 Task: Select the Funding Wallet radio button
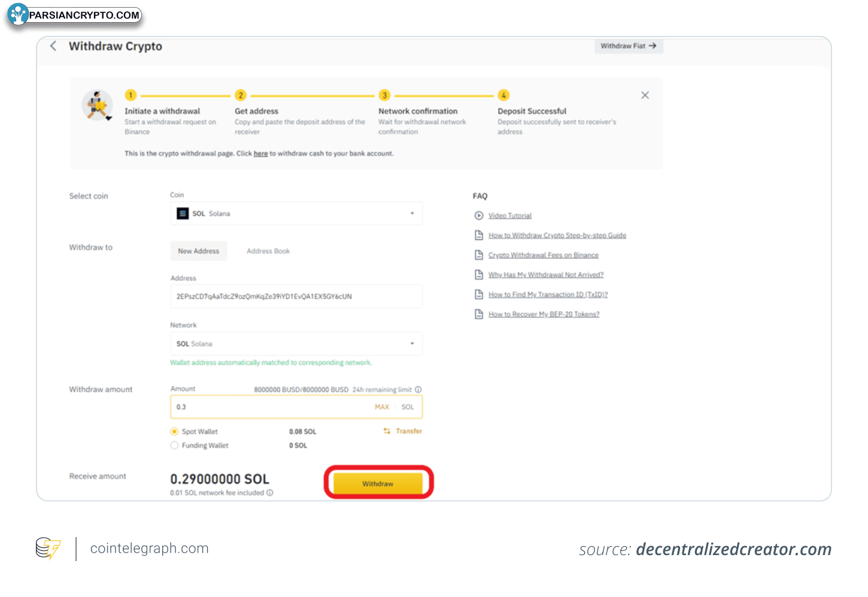tap(175, 446)
